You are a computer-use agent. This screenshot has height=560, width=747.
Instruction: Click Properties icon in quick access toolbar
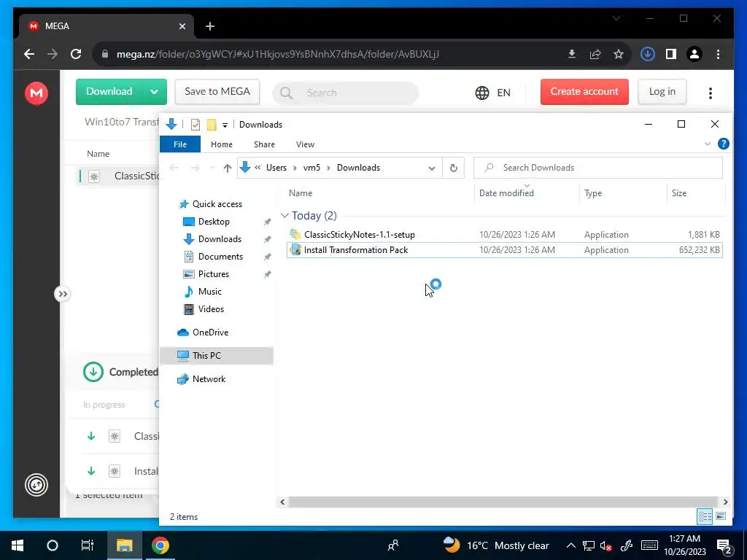(x=196, y=125)
